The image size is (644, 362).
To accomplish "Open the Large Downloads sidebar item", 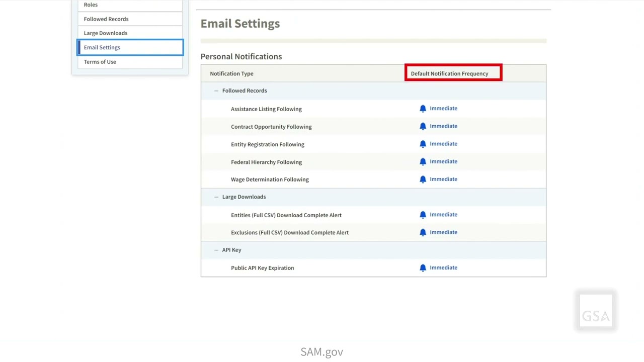I will (106, 33).
